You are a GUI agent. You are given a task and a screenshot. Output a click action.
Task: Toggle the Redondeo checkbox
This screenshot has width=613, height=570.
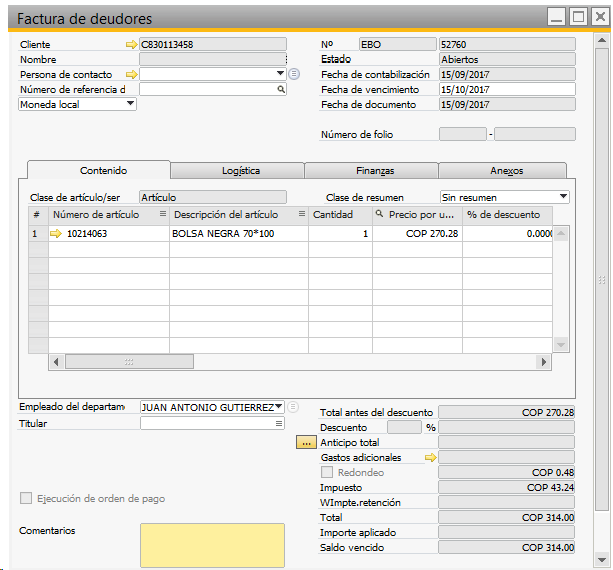pyautogui.click(x=327, y=472)
